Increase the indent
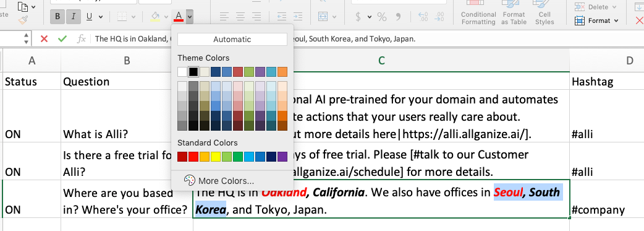Image resolution: width=644 pixels, height=231 pixels. [x=298, y=17]
